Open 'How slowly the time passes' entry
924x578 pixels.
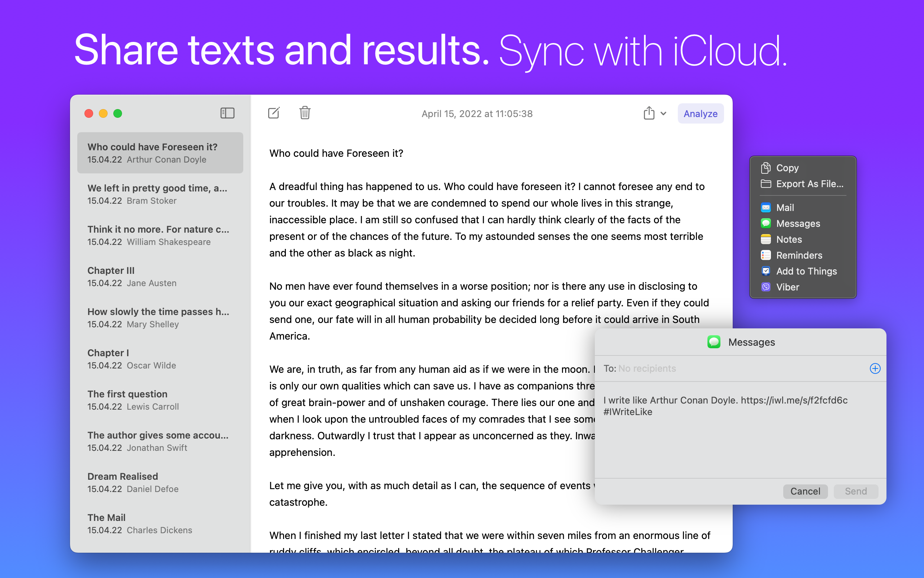pos(160,318)
